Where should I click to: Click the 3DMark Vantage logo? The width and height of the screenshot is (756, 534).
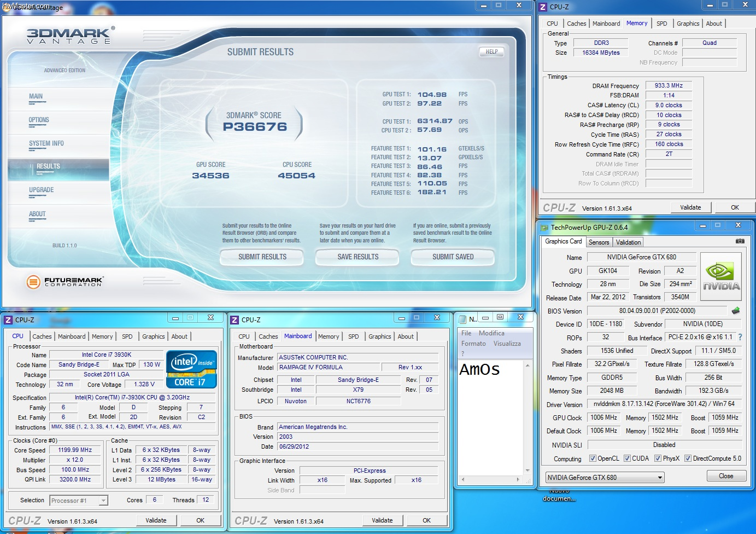pos(71,35)
